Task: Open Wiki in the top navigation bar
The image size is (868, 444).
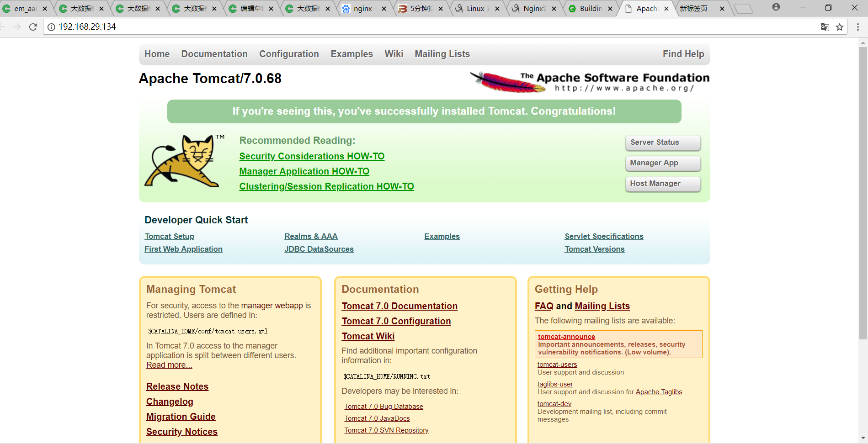Action: point(394,54)
